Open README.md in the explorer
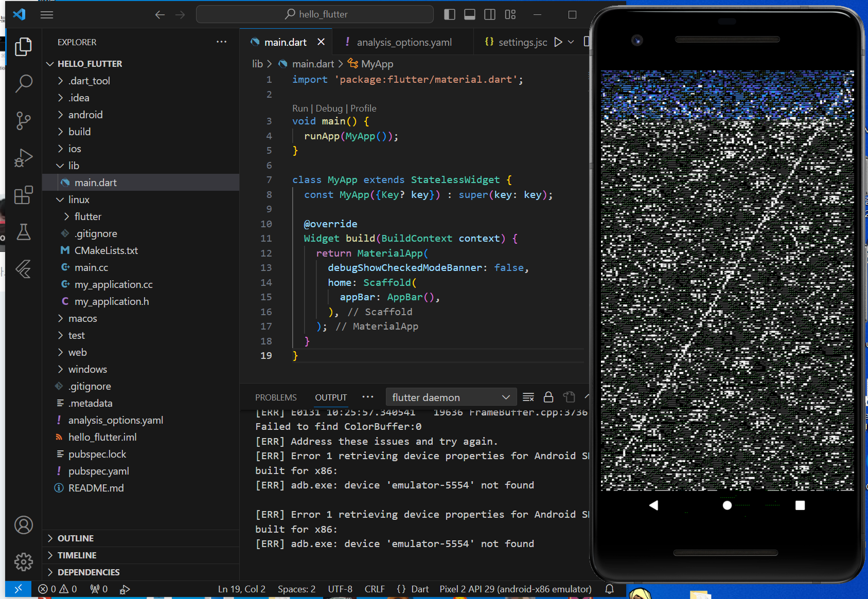The width and height of the screenshot is (868, 599). pyautogui.click(x=140, y=488)
